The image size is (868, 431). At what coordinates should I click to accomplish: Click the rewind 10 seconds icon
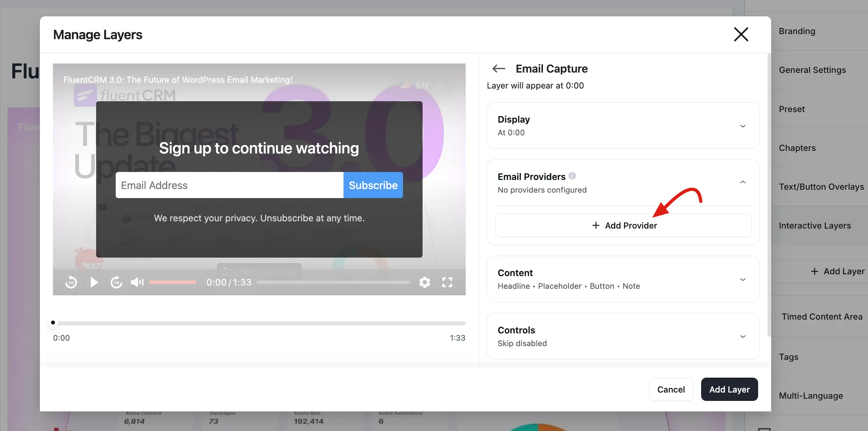(x=71, y=282)
